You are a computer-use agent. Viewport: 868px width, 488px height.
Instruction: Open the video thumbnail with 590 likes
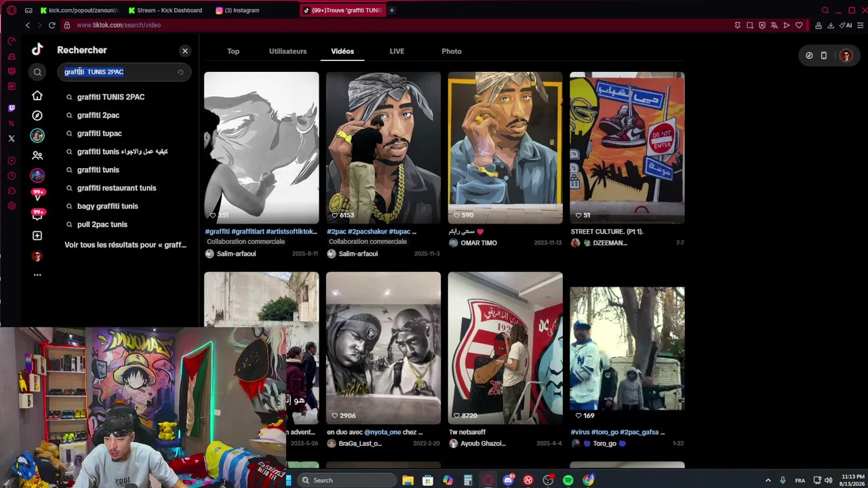point(505,148)
